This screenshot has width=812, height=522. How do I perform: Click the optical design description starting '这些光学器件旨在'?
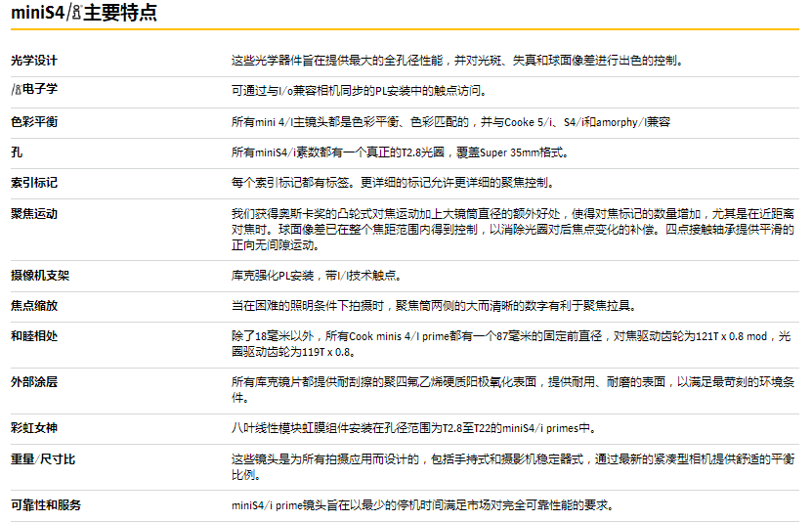point(457,61)
